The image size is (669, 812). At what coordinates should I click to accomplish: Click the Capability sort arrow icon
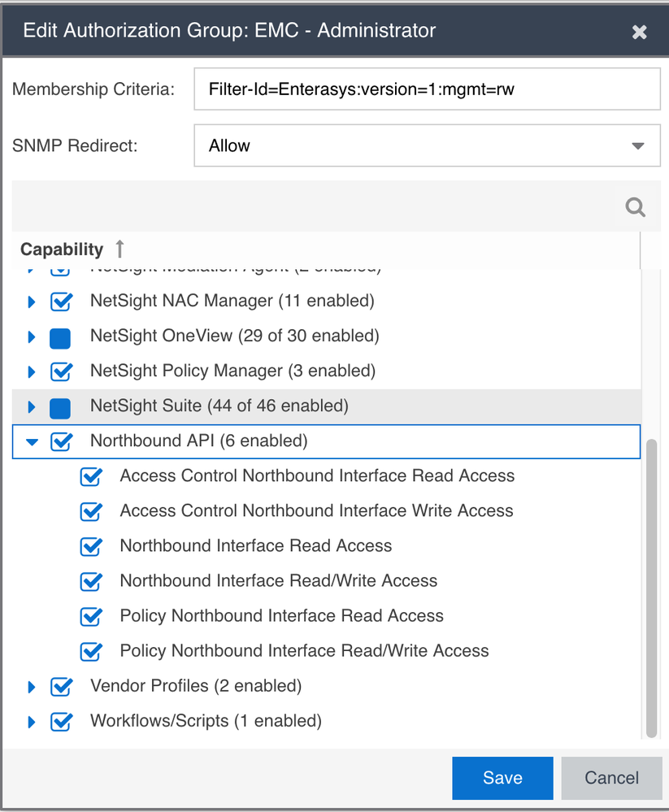pos(119,249)
